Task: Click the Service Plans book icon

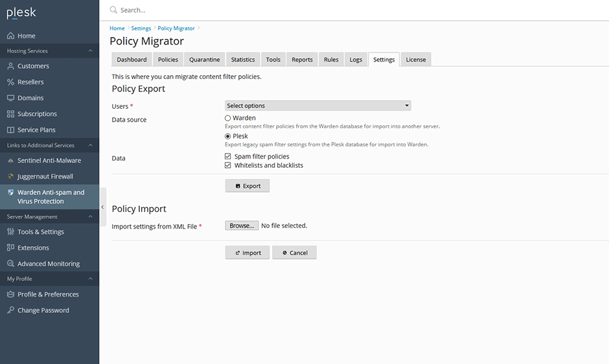Action: [x=10, y=130]
